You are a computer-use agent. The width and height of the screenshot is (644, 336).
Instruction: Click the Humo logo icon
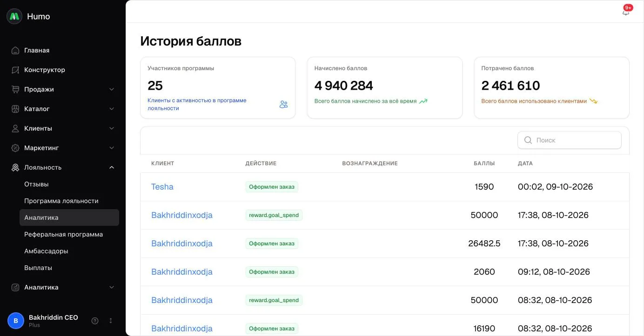coord(14,16)
